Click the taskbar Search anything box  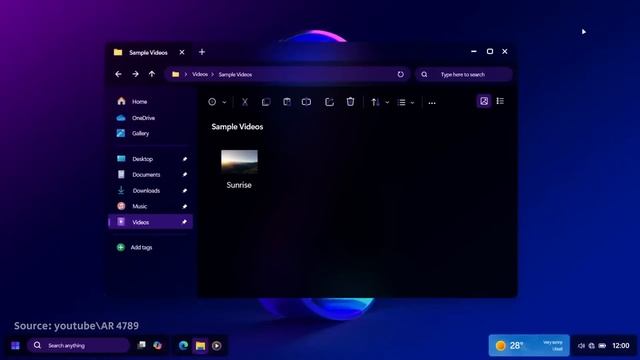(x=78, y=346)
